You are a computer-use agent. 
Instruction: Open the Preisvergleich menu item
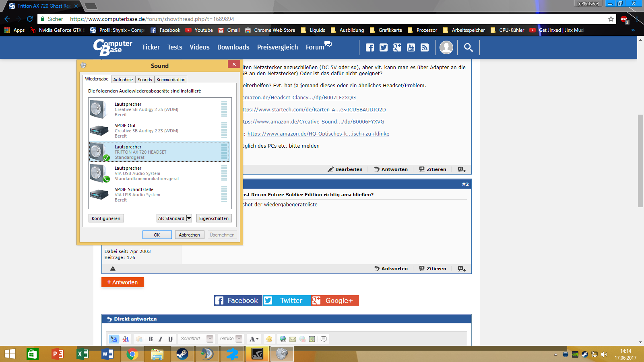(x=278, y=47)
